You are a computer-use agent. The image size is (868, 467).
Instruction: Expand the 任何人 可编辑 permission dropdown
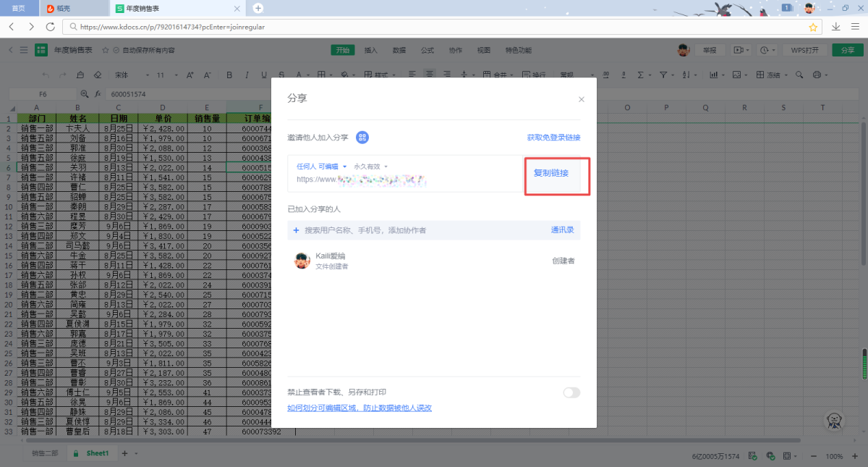(322, 167)
